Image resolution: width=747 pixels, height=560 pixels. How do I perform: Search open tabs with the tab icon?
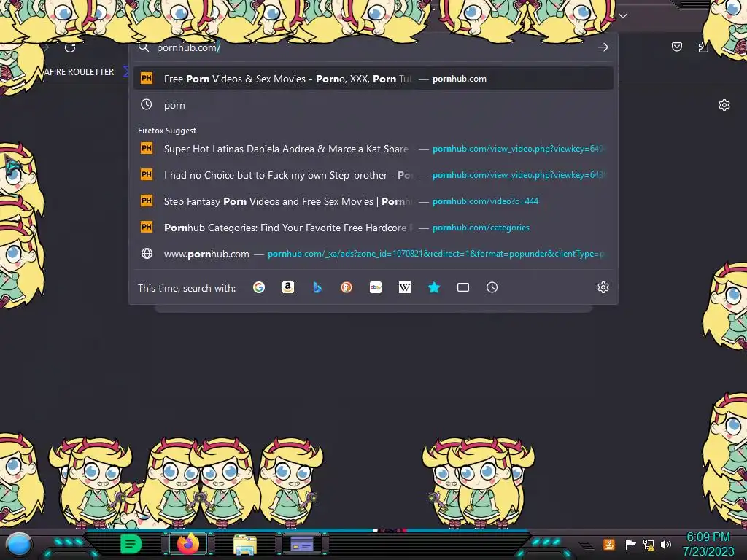point(463,287)
